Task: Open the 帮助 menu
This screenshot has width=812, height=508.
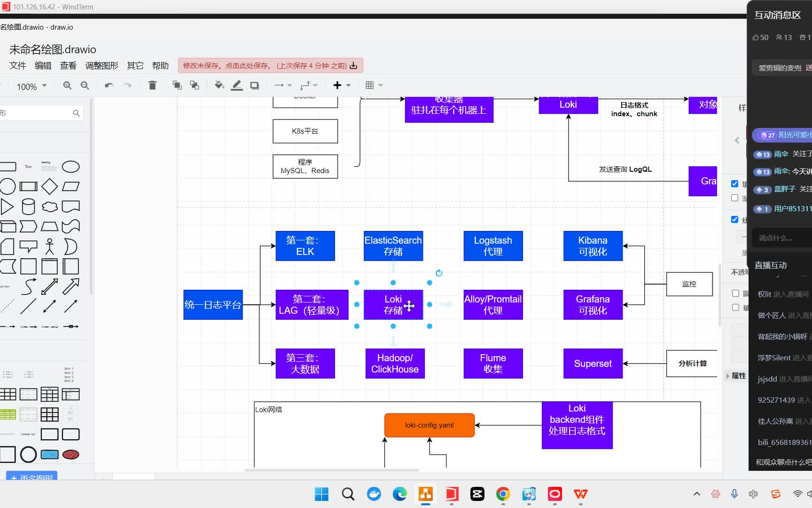Action: coord(160,65)
